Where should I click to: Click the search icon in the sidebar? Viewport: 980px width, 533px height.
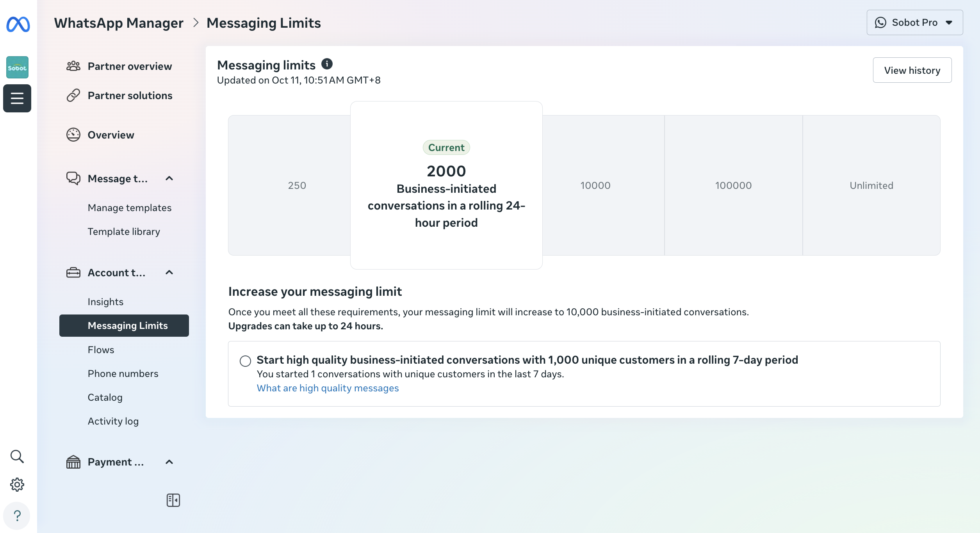(x=17, y=456)
